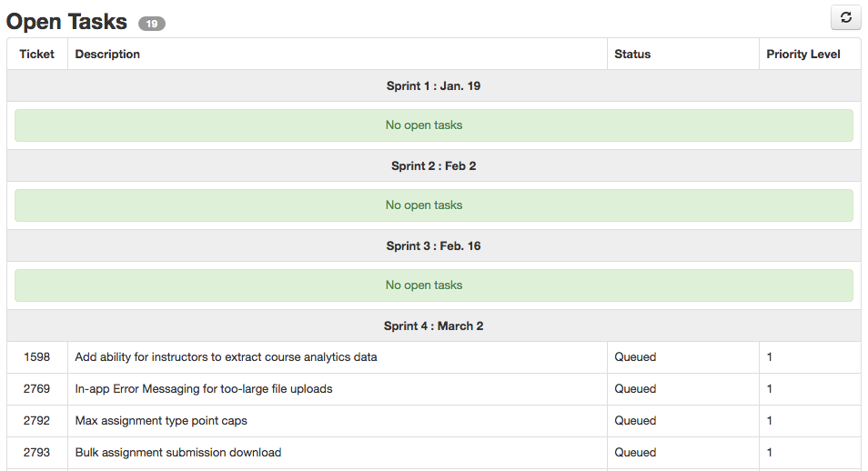Select the Sprint 2 : Feb 2 row
The height and width of the screenshot is (471, 868).
point(433,166)
